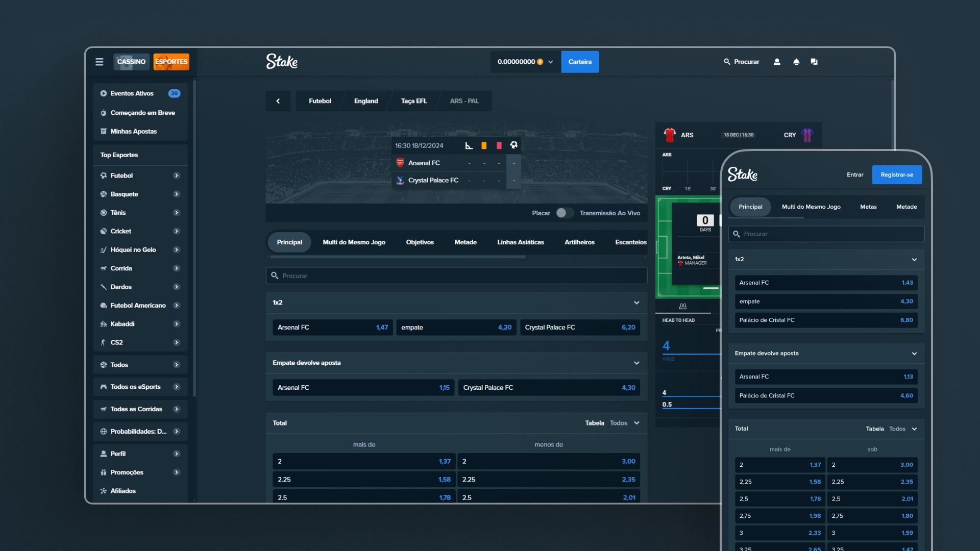
Task: Select Tabela view in desktop Total section
Action: pos(595,423)
